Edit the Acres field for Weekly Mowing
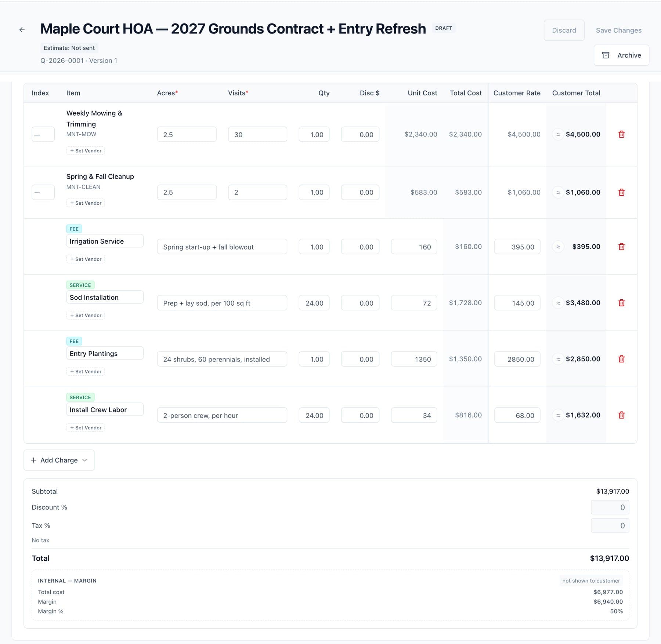Viewport: 661px width, 644px height. (x=187, y=134)
